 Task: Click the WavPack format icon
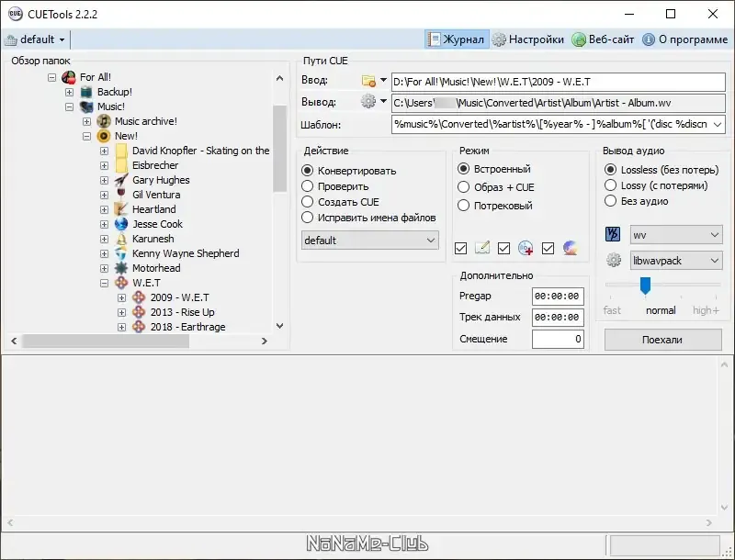[x=612, y=234]
